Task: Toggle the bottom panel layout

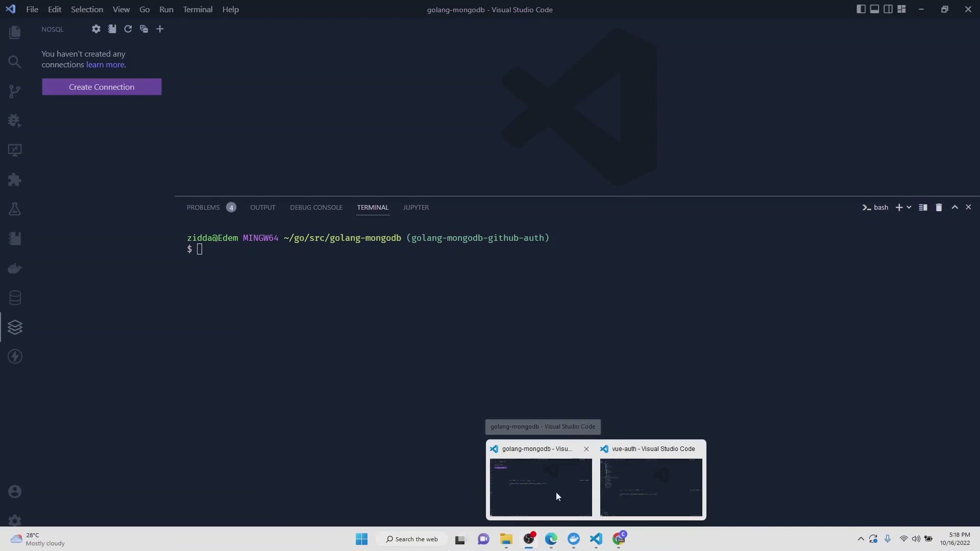Action: point(874,9)
